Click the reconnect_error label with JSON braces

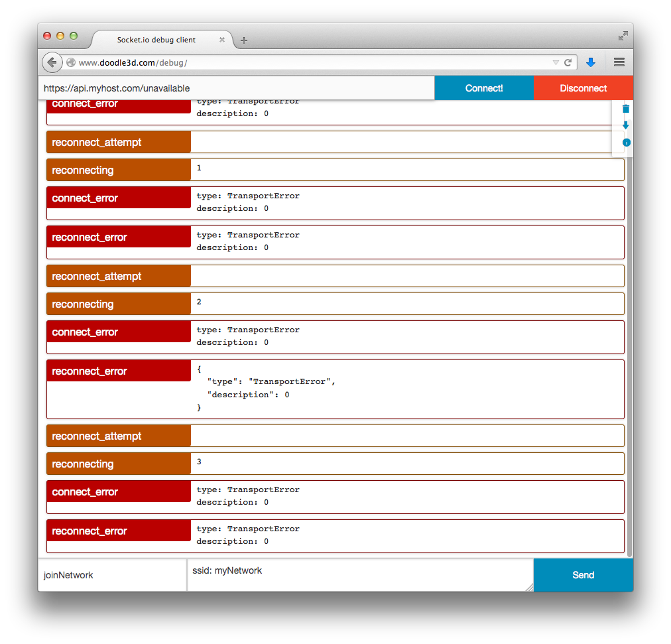119,371
